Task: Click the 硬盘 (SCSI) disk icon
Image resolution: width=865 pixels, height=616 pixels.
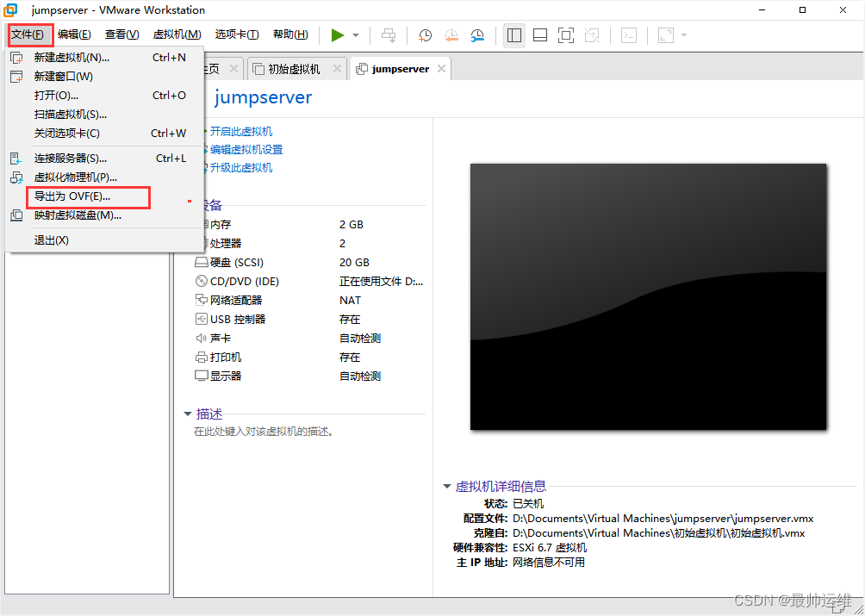Action: pos(202,263)
